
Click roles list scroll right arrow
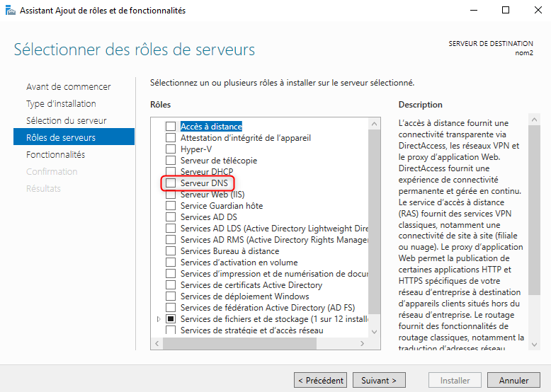(x=363, y=344)
